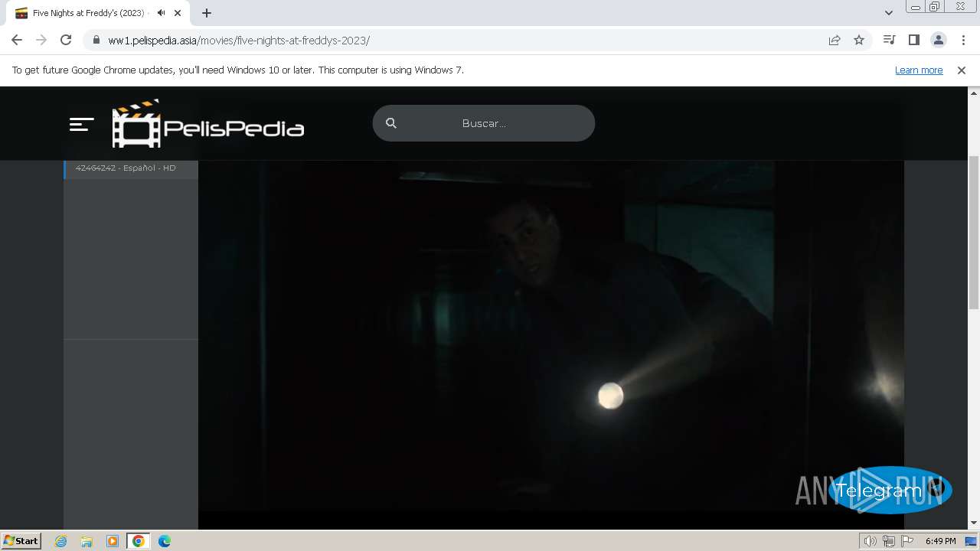Open the Chrome three-dot menu
Image resolution: width=980 pixels, height=551 pixels.
[x=962, y=41]
